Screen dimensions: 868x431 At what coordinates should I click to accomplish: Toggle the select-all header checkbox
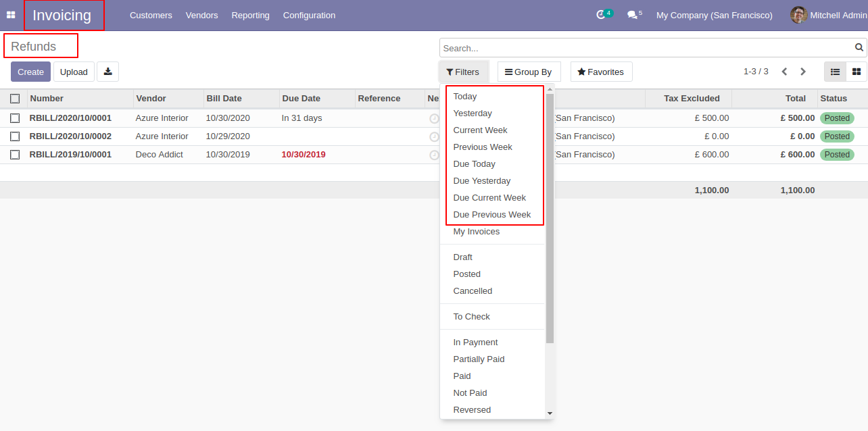(x=15, y=99)
